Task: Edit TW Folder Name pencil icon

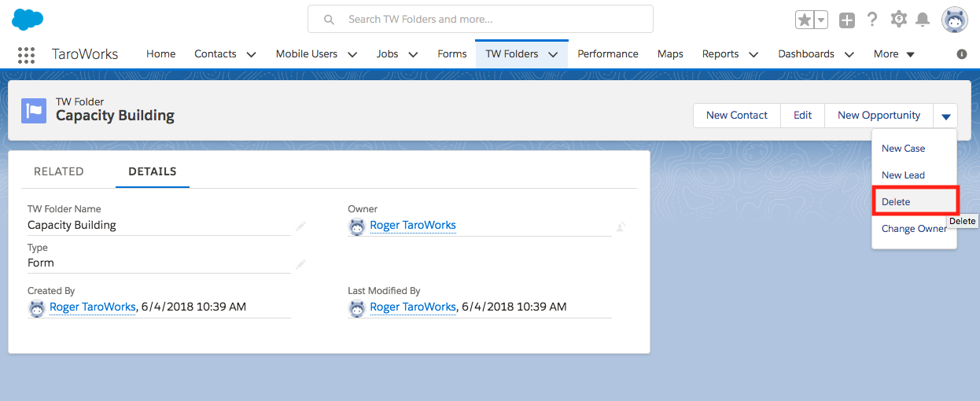Action: click(300, 226)
